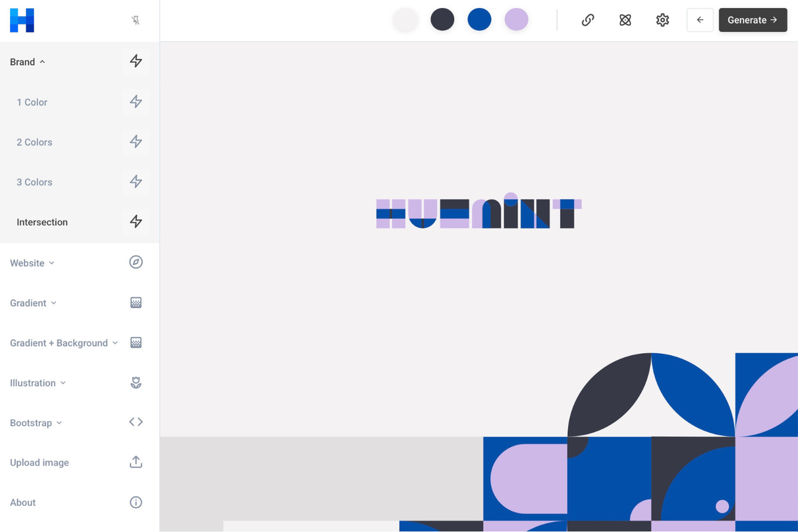The height and width of the screenshot is (532, 798).
Task: Toggle the sidebar pin icon
Action: [x=136, y=21]
